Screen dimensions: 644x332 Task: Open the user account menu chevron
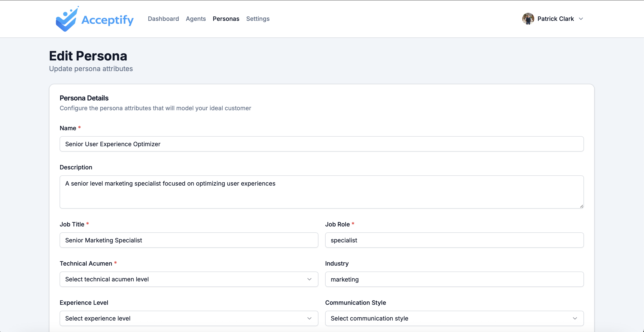pyautogui.click(x=581, y=19)
